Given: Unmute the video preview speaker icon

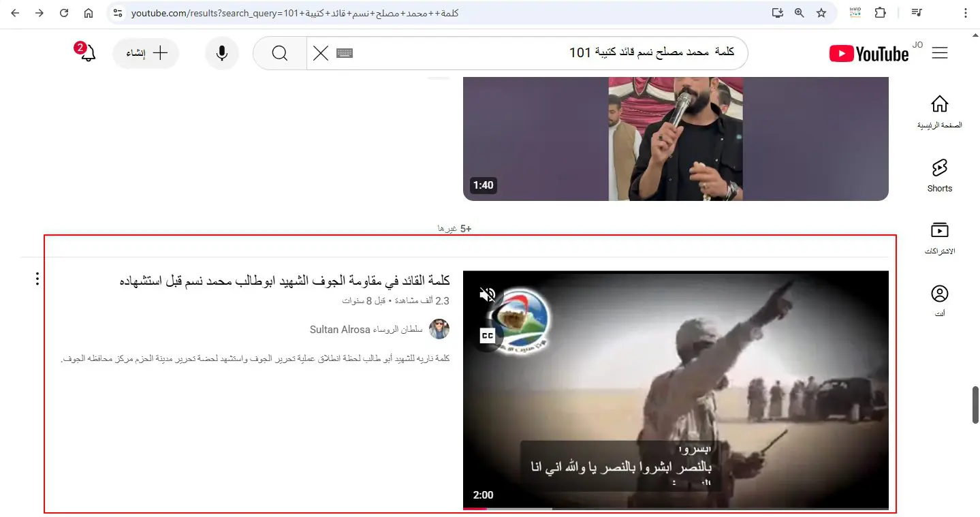Looking at the screenshot, I should click(488, 294).
